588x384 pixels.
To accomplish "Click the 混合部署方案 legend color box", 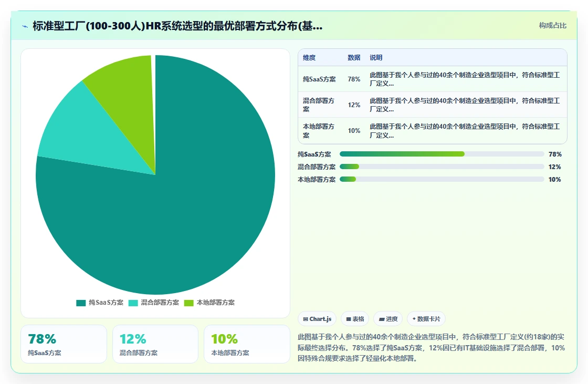I will coord(133,303).
